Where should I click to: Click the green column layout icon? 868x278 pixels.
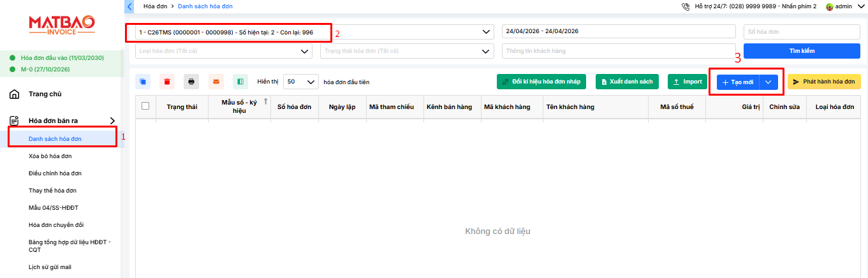[240, 82]
